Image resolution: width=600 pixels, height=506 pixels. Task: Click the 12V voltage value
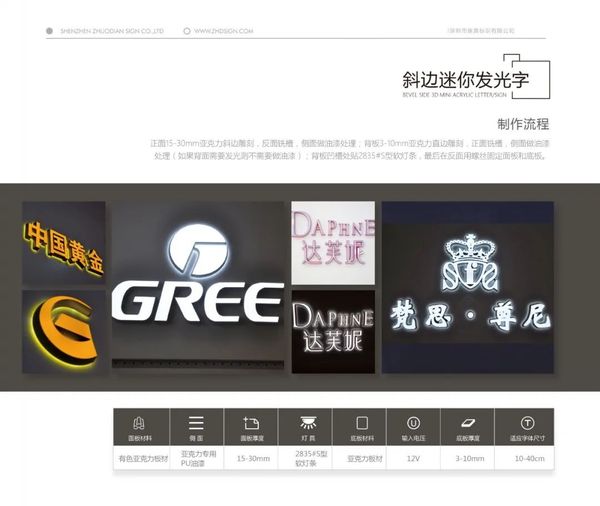coord(413,459)
